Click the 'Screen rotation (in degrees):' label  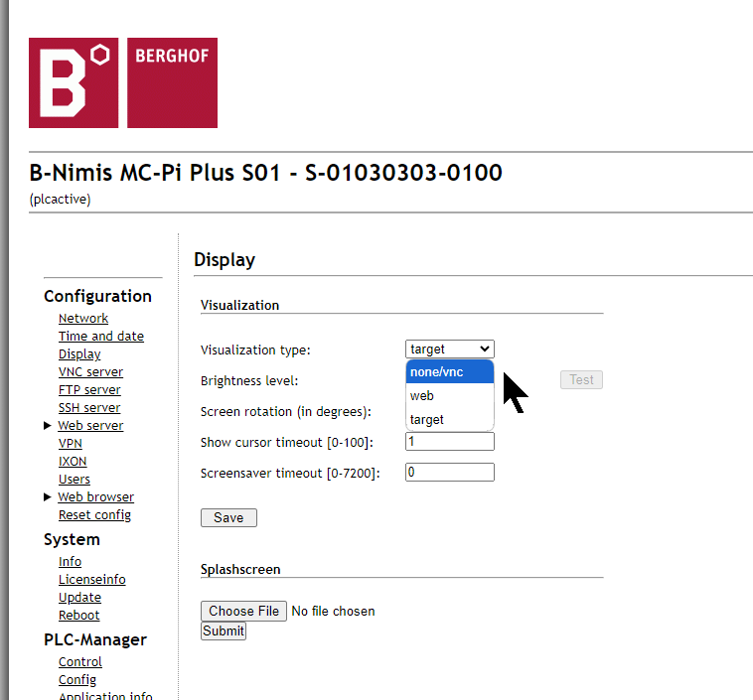tap(286, 412)
